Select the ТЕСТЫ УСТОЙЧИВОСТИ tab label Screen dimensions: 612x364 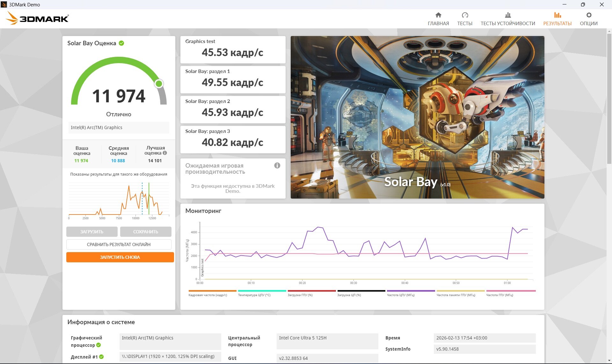point(508,24)
